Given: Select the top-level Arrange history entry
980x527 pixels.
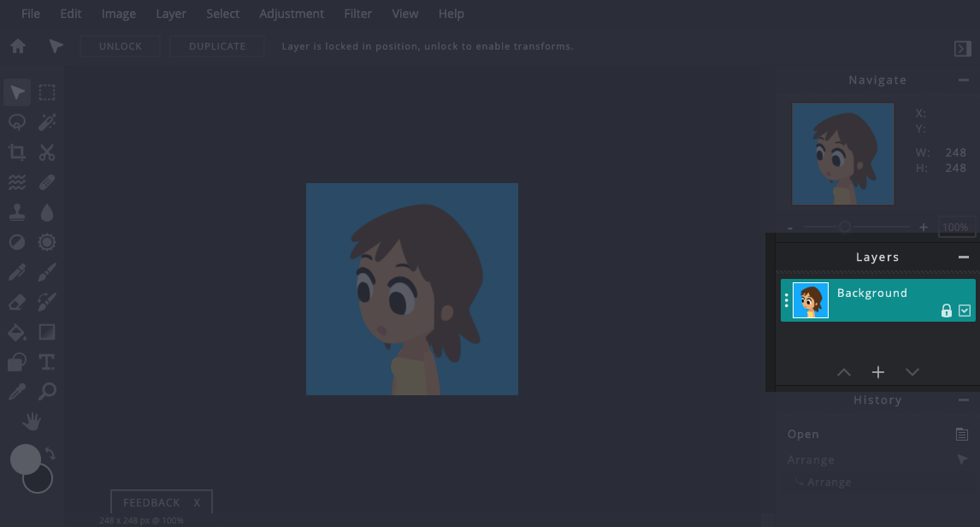Looking at the screenshot, I should tap(877, 459).
